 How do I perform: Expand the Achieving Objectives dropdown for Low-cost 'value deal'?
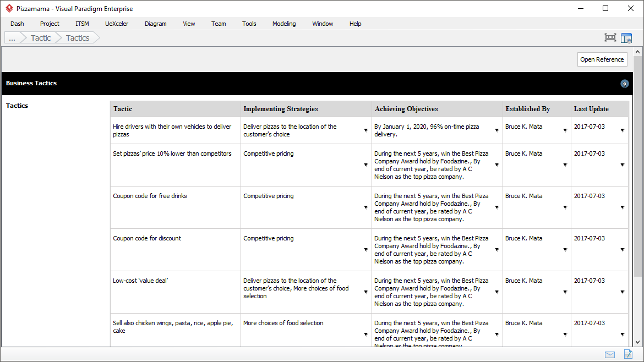point(496,293)
